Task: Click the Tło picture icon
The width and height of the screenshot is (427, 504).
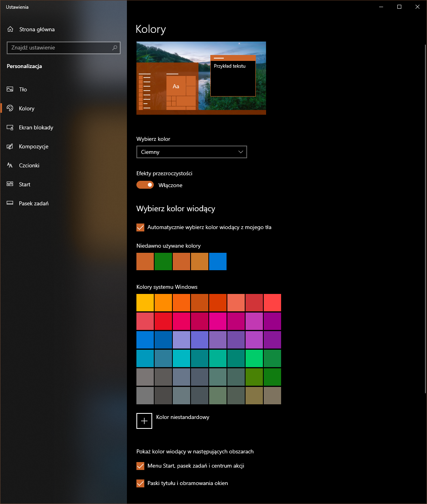Action: 10,89
